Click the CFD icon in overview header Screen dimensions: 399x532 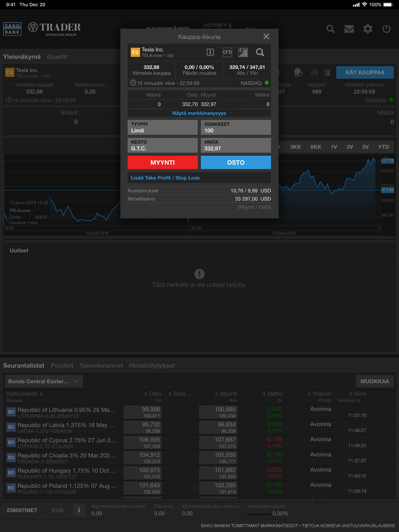click(x=314, y=72)
